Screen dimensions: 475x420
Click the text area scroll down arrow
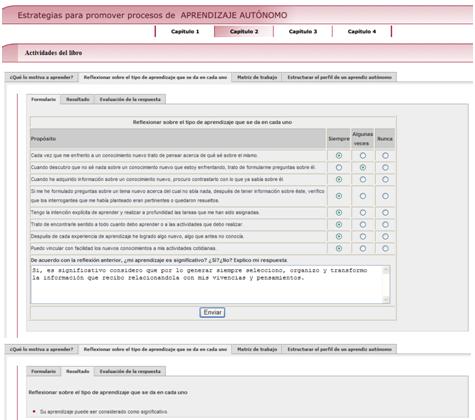pos(386,299)
